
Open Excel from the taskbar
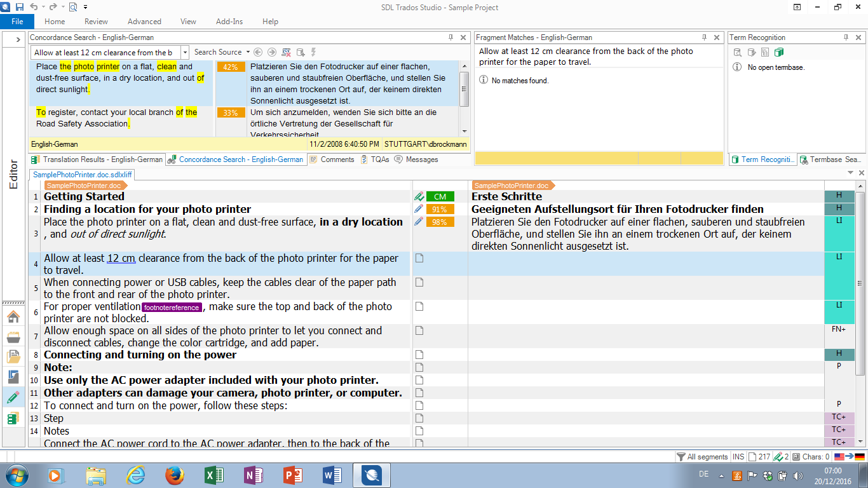214,475
